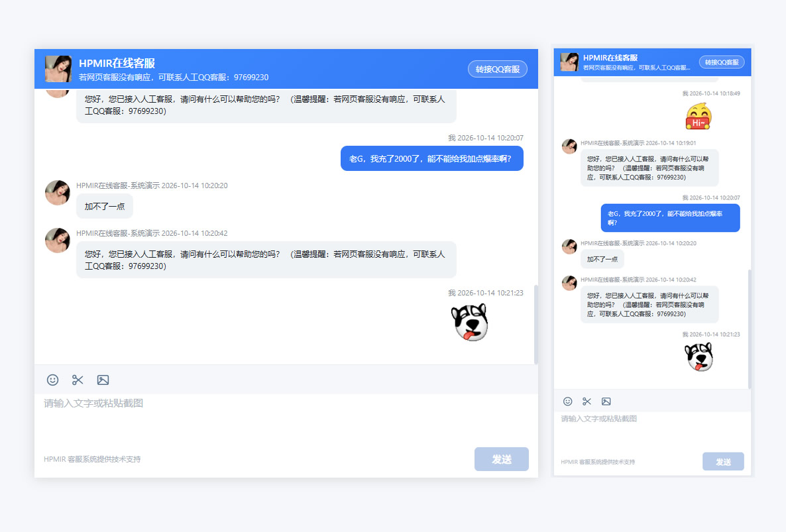The width and height of the screenshot is (786, 532).
Task: Click image upload icon in large chat window
Action: [x=103, y=380]
